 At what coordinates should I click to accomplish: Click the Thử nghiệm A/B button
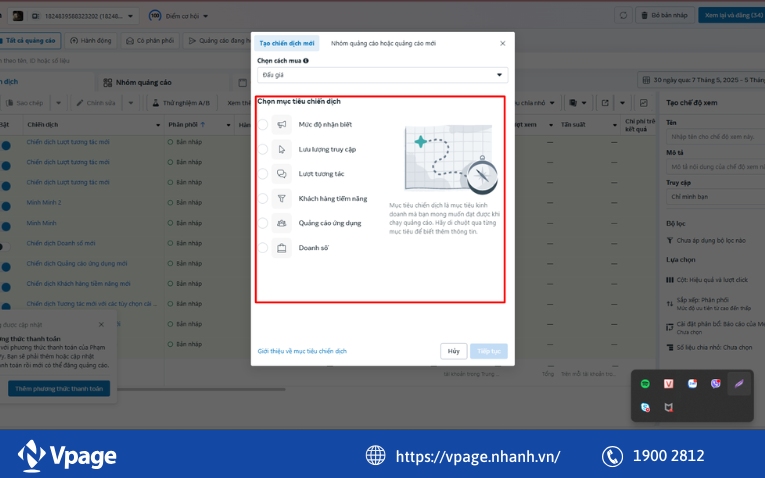[181, 103]
